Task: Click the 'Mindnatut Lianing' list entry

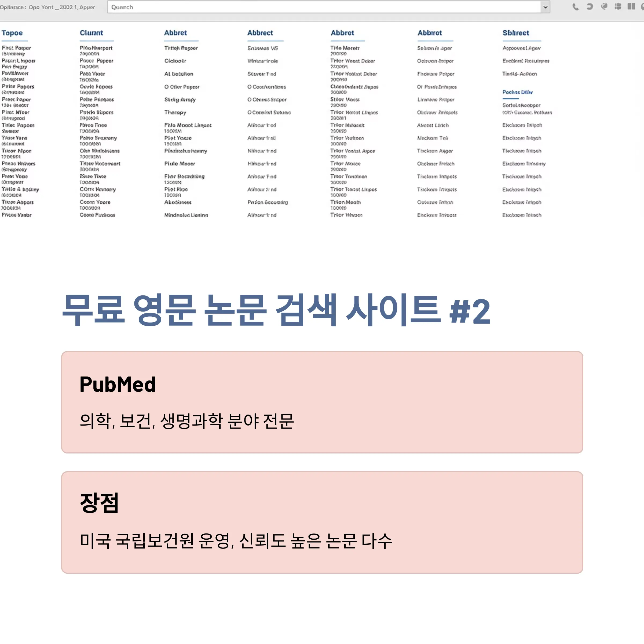Action: [186, 215]
